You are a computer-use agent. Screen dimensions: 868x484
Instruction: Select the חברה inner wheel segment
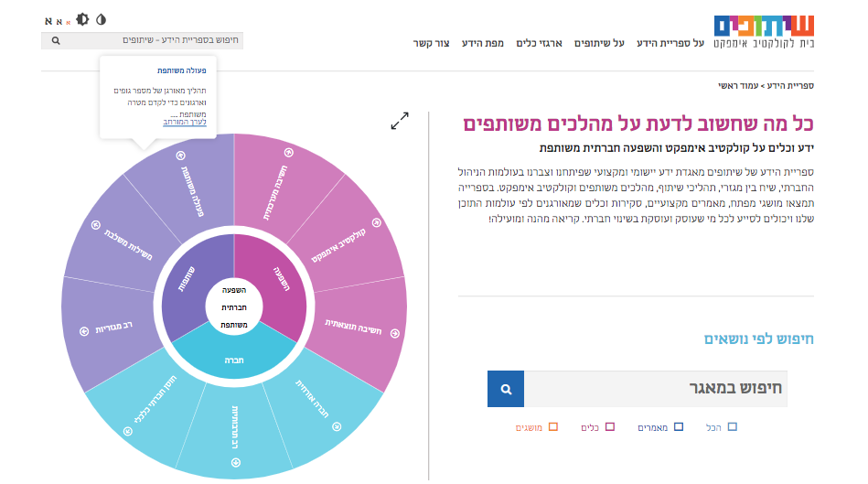click(x=234, y=360)
